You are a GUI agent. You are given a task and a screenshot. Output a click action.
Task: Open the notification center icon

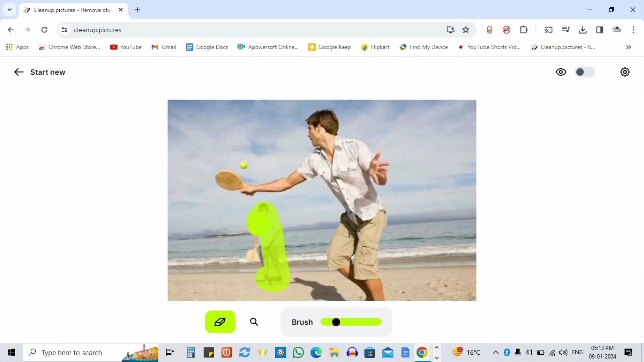pyautogui.click(x=628, y=352)
